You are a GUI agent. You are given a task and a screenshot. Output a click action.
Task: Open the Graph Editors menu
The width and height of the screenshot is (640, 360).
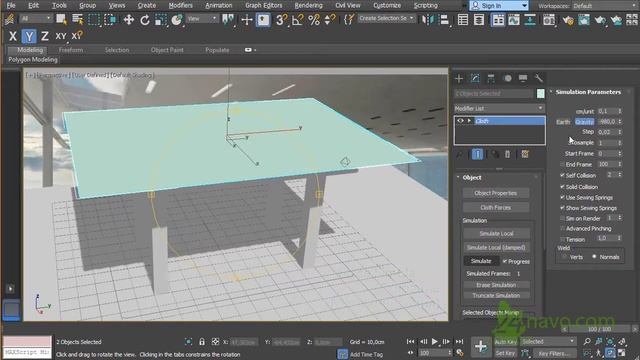pos(264,5)
